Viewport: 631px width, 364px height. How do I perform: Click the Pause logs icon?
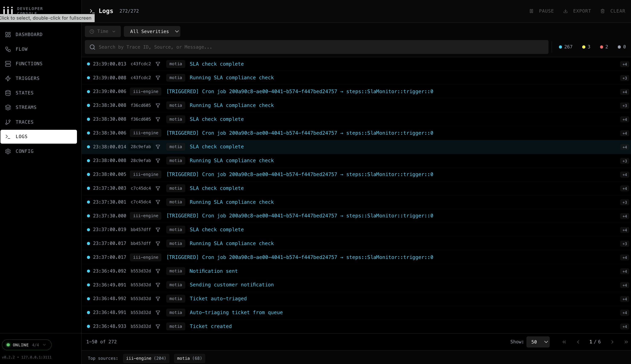(x=531, y=11)
